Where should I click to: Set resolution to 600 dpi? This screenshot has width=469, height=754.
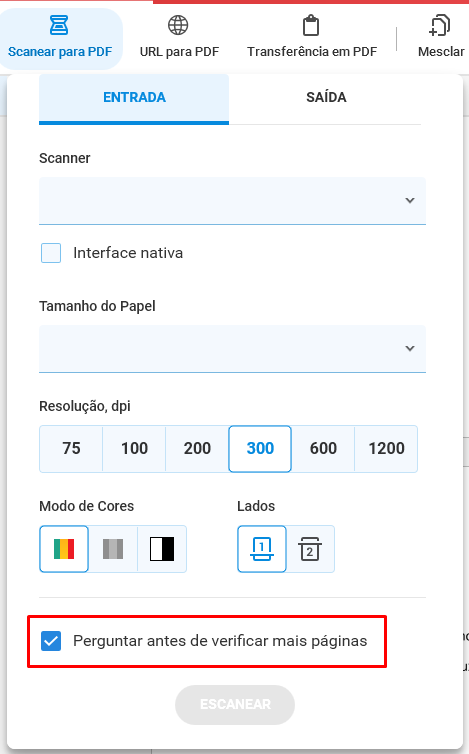coord(323,449)
